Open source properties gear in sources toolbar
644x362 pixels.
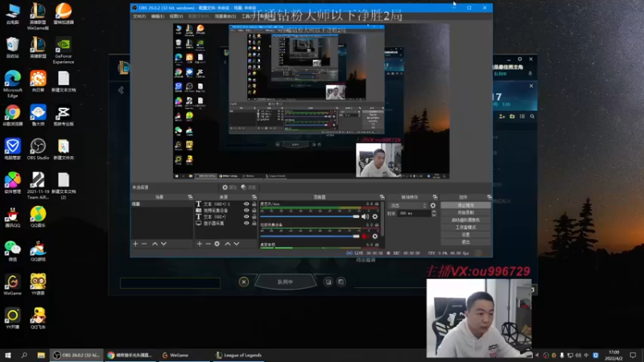click(x=217, y=244)
